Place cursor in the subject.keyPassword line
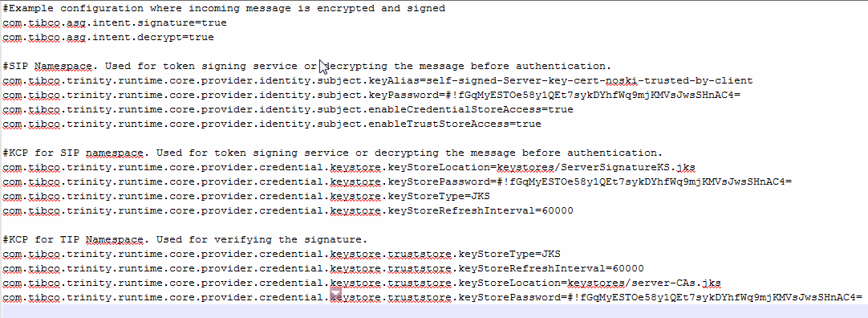The height and width of the screenshot is (318, 868). [x=371, y=95]
